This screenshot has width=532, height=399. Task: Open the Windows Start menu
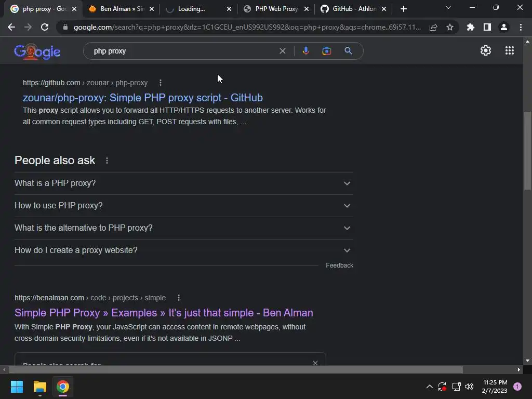pos(17,387)
